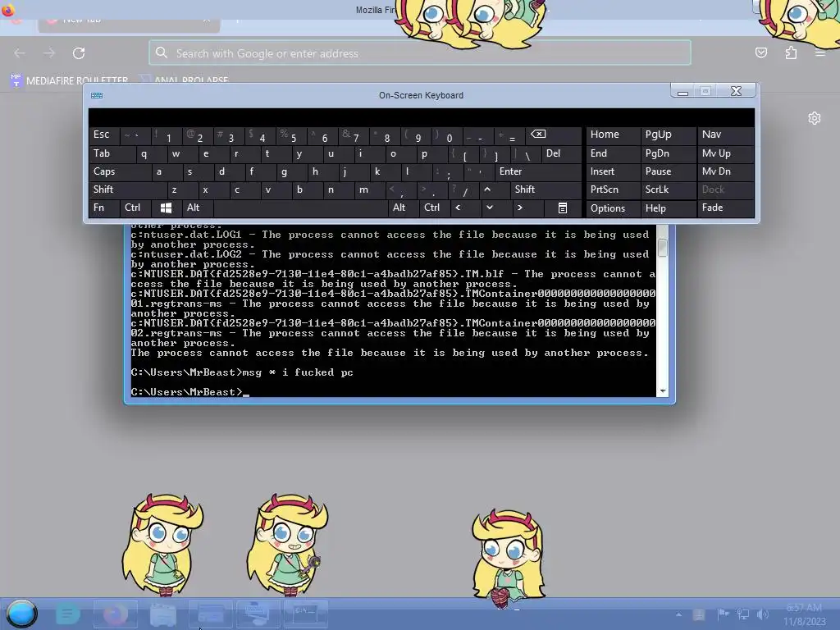Screen dimensions: 840x630
Task: Open Firefox hamburger menu
Action: (820, 52)
